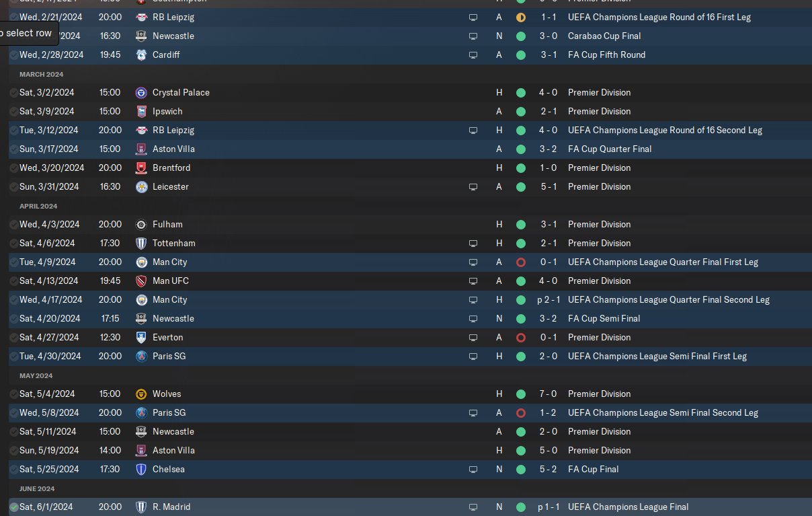The width and height of the screenshot is (812, 516).
Task: Click the Chelsea badge in FA Cup Final row
Action: (141, 469)
